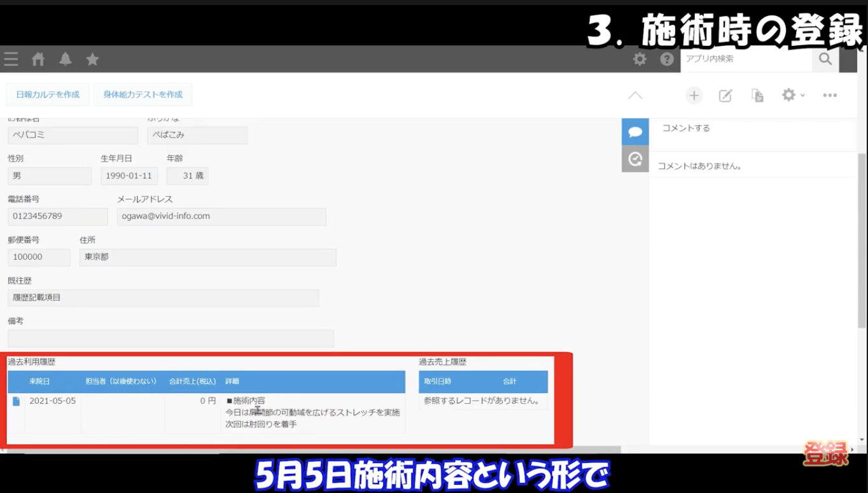Click the star favorites icon
The width and height of the screenshot is (868, 493).
tap(92, 59)
